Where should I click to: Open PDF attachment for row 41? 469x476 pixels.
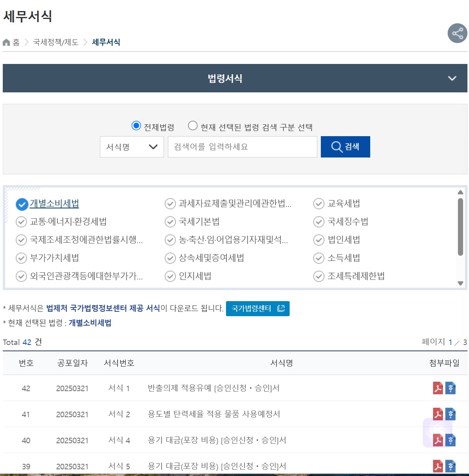[x=438, y=414]
